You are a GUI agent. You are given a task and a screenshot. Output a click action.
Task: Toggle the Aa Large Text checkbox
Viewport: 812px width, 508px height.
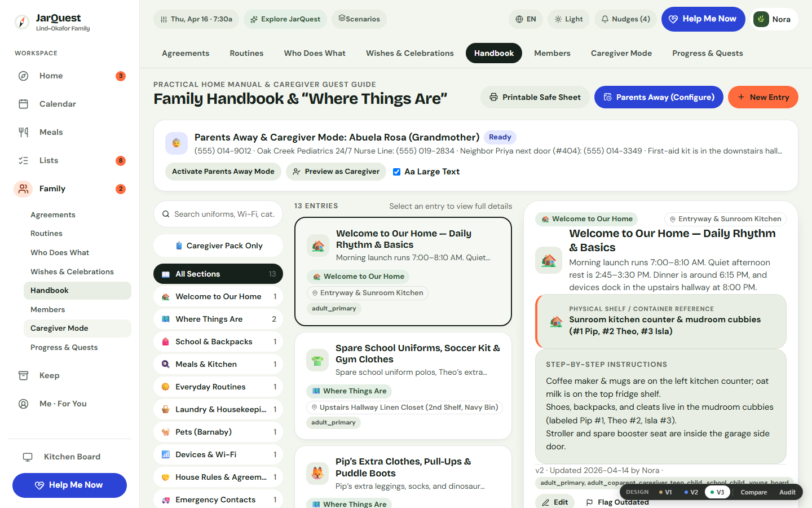click(x=396, y=172)
